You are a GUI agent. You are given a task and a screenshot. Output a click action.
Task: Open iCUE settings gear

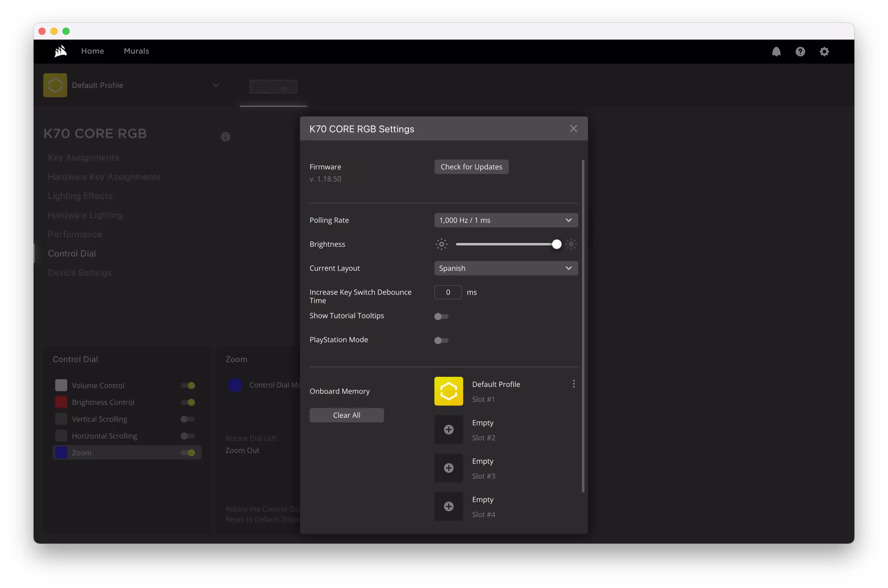tap(824, 51)
